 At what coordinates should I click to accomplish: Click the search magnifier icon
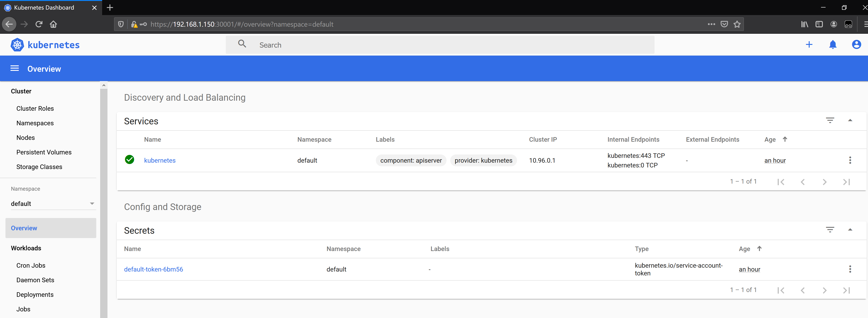point(242,44)
